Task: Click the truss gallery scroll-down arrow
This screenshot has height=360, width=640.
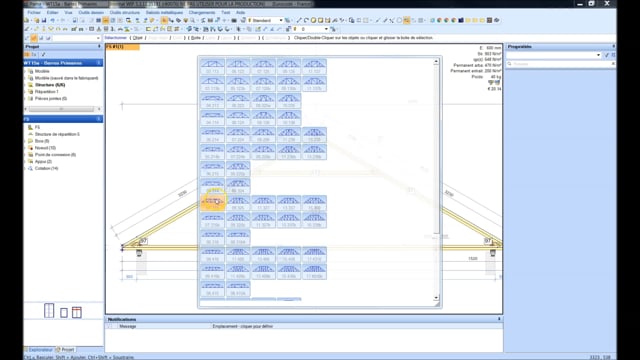Action: coord(436,298)
